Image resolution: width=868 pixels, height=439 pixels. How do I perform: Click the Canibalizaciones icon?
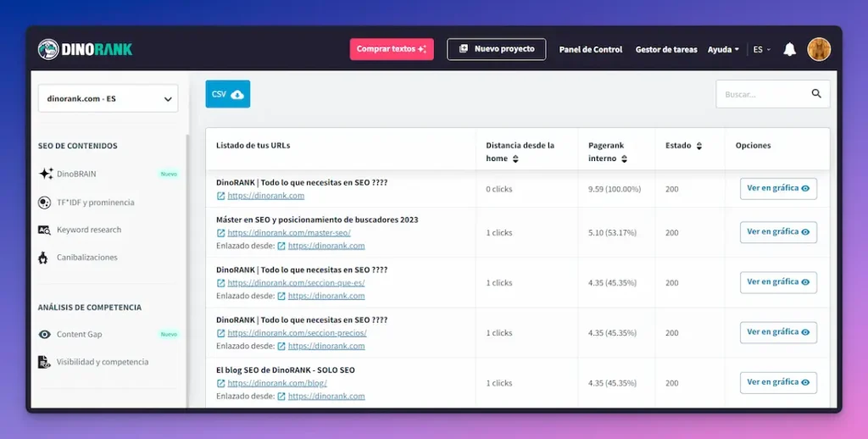point(43,258)
